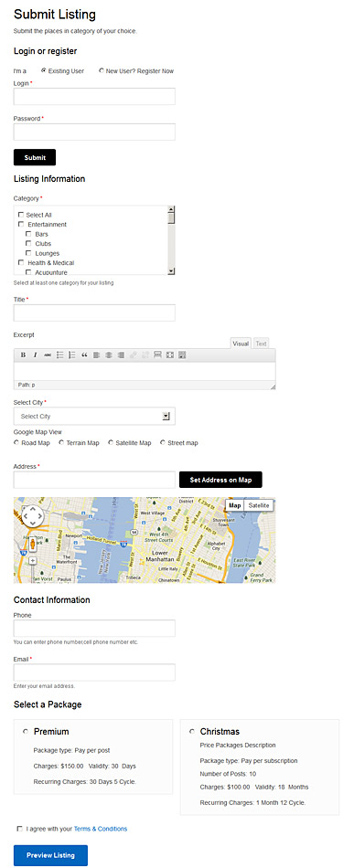Insert a numbered list in Excerpt
Viewport: 343px width, 868px height.
pos(72,355)
